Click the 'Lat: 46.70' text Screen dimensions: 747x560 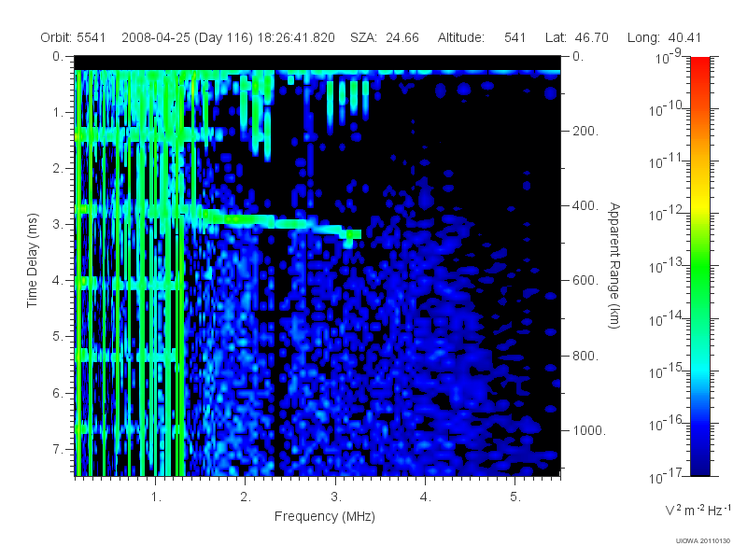(x=577, y=37)
